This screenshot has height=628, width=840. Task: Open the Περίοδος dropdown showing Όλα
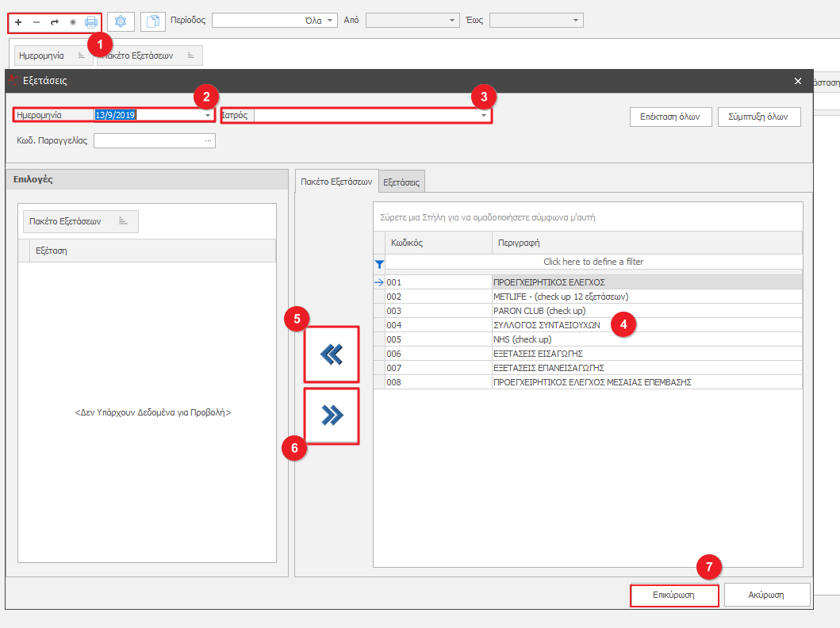[331, 21]
